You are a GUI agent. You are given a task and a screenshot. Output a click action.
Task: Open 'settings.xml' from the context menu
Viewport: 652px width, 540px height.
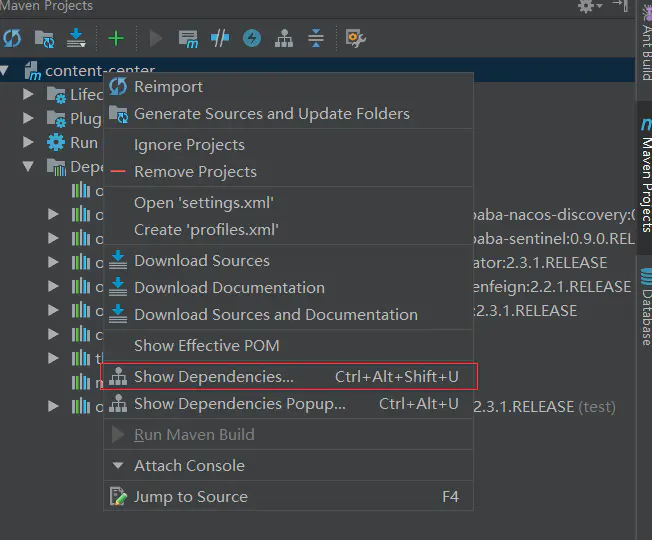[288, 203]
